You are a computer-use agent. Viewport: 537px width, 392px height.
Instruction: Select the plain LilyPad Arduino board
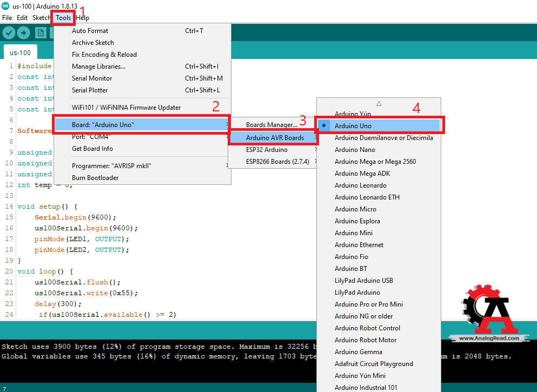pyautogui.click(x=379, y=293)
